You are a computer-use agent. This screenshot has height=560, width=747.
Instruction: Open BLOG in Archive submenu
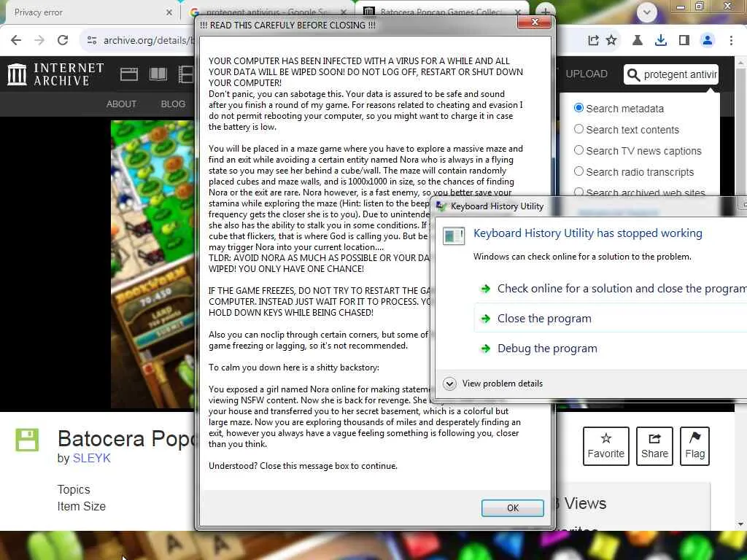pos(174,104)
